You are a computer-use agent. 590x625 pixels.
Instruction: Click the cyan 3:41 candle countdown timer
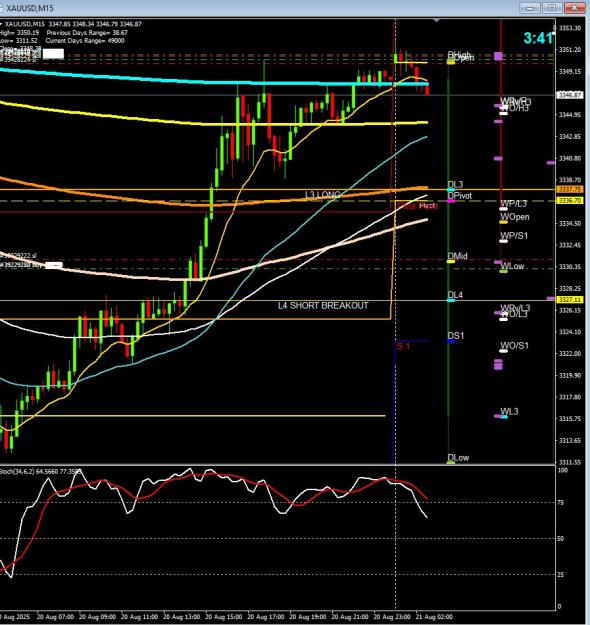click(538, 38)
